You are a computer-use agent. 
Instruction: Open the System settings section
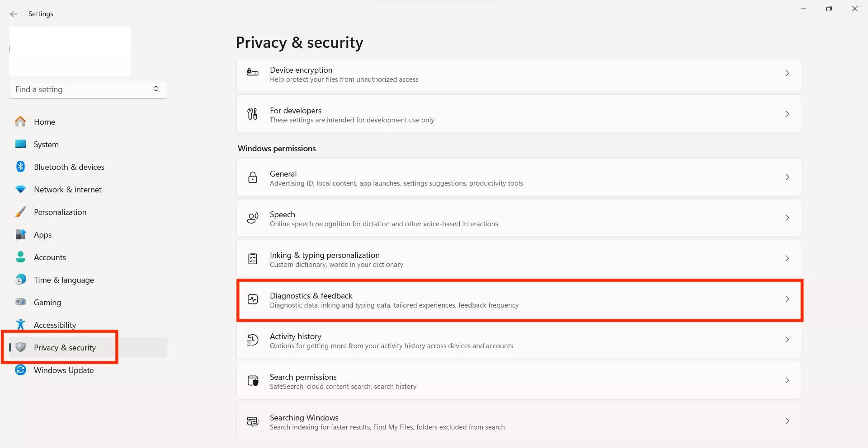pos(46,145)
